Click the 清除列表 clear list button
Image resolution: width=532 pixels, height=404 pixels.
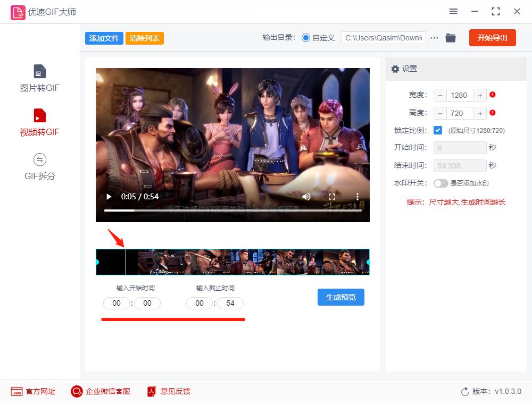click(145, 38)
